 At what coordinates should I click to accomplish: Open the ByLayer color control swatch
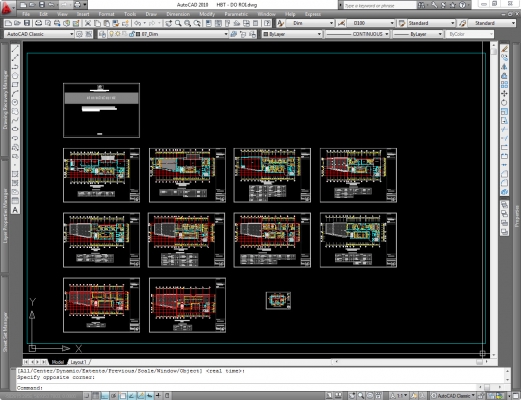[x=292, y=34]
